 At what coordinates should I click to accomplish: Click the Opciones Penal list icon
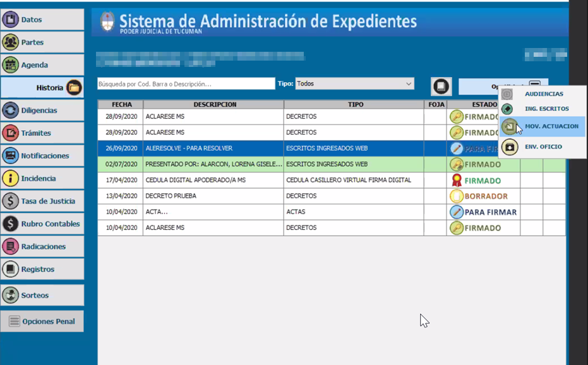click(15, 321)
